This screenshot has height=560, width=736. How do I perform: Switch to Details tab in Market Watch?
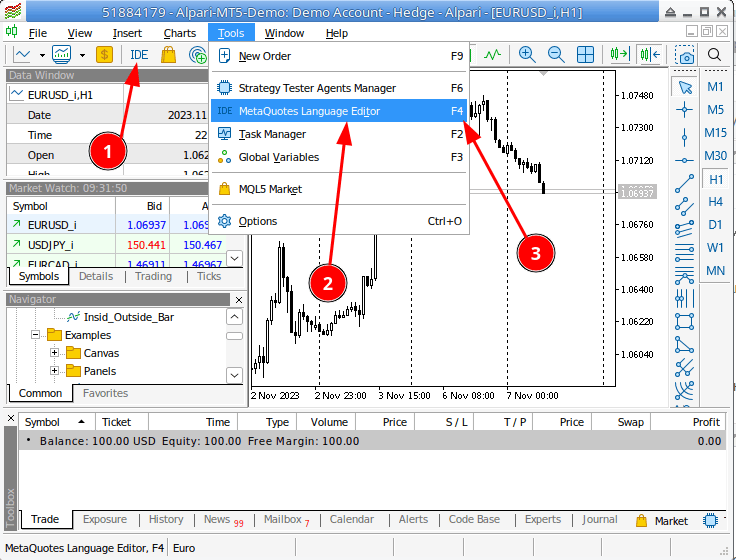click(96, 276)
